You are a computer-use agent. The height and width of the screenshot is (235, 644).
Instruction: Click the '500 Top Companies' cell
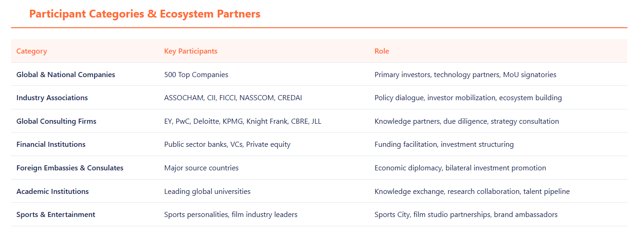[x=196, y=75]
